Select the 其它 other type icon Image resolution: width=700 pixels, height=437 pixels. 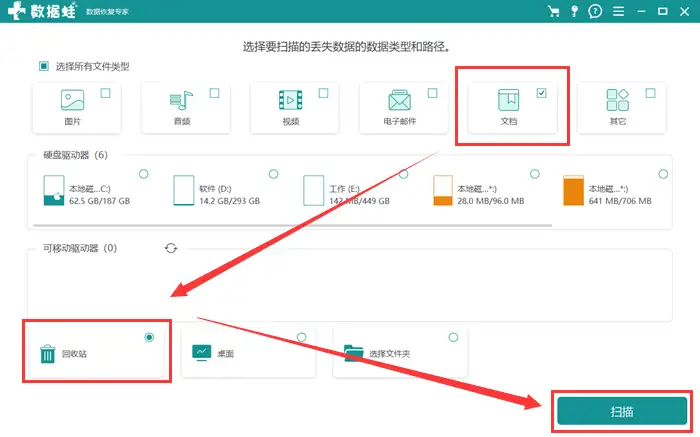coord(618,100)
